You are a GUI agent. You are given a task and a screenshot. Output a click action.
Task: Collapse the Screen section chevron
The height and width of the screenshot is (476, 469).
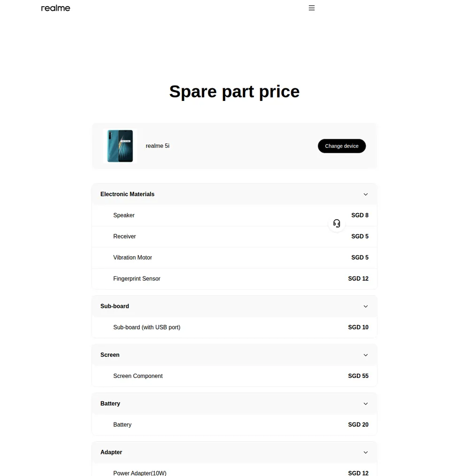tap(365, 355)
